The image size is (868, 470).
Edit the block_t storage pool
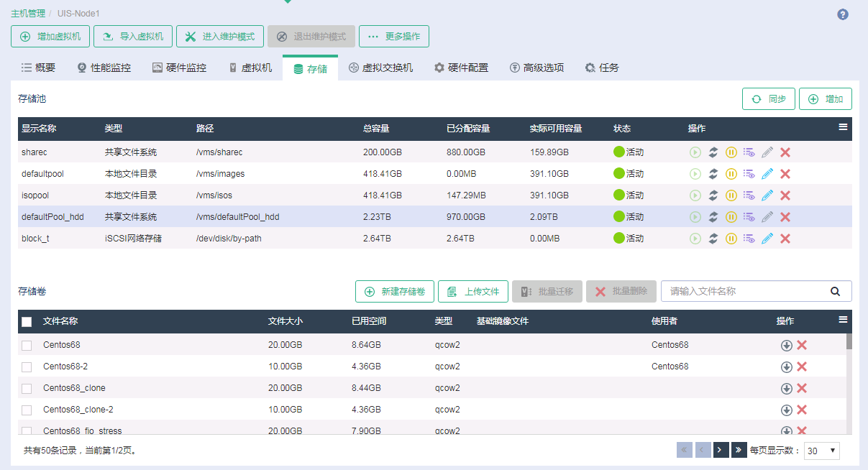pos(767,239)
